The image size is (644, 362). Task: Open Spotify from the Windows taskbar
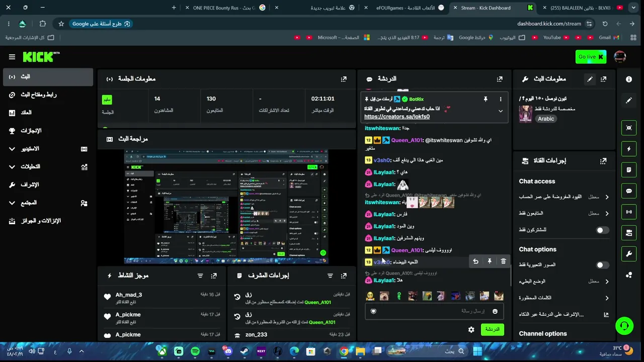pos(195,351)
